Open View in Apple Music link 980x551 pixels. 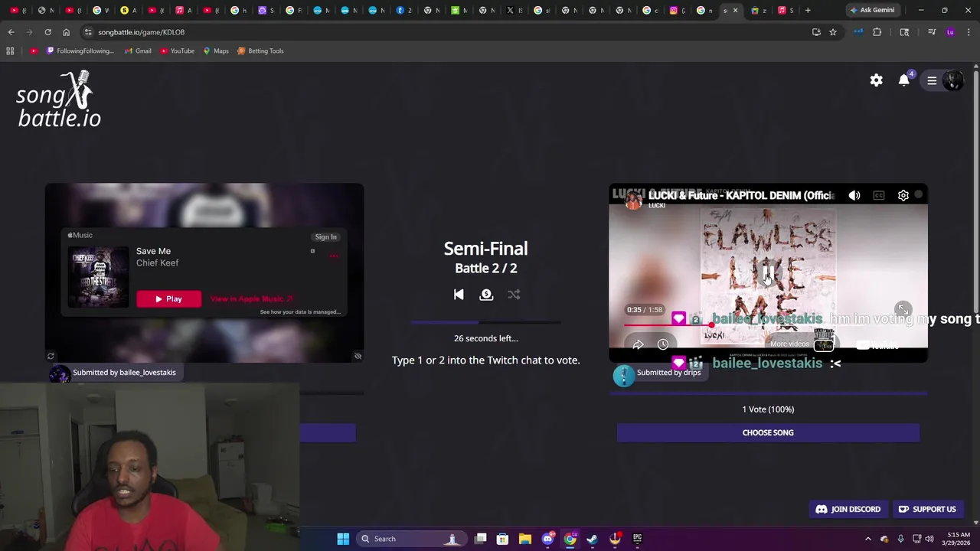pos(251,299)
